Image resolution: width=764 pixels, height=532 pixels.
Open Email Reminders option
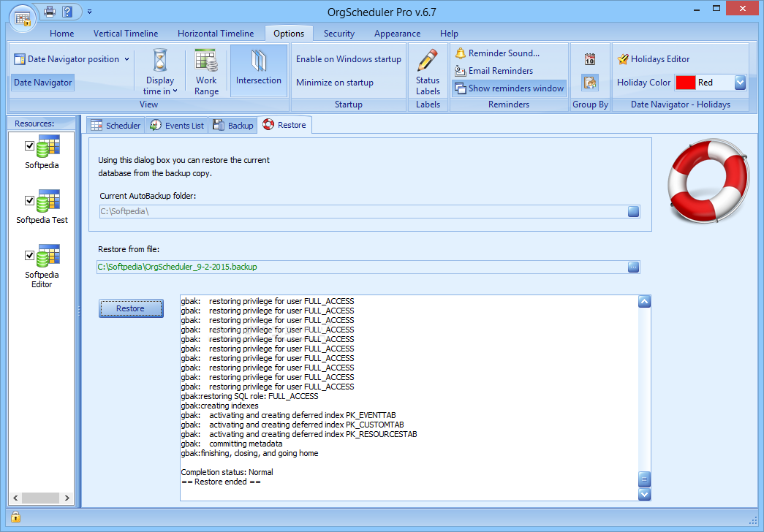click(493, 71)
